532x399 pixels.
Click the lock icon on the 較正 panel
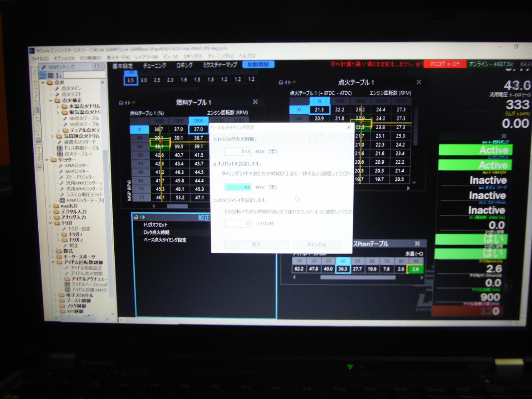click(x=135, y=217)
